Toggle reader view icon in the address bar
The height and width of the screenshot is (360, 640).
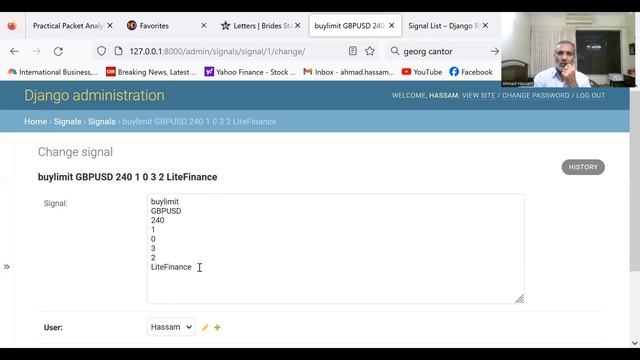click(x=353, y=51)
